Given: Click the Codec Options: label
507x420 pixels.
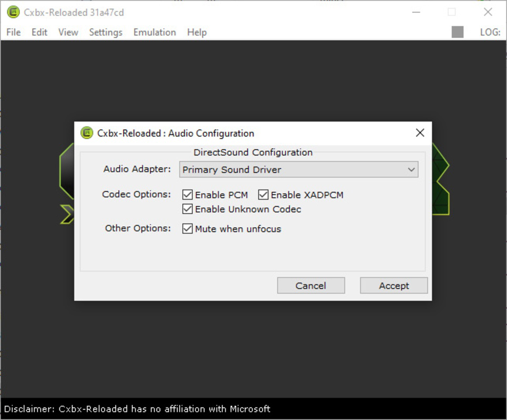Looking at the screenshot, I should click(137, 194).
